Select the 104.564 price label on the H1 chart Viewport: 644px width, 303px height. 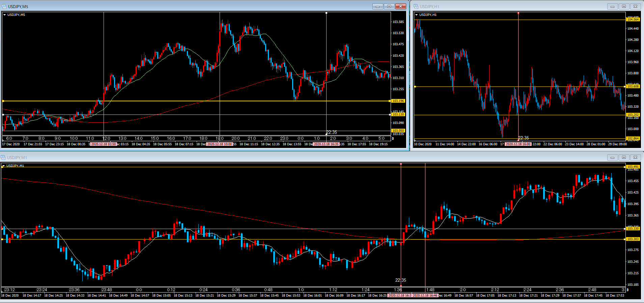click(x=633, y=20)
